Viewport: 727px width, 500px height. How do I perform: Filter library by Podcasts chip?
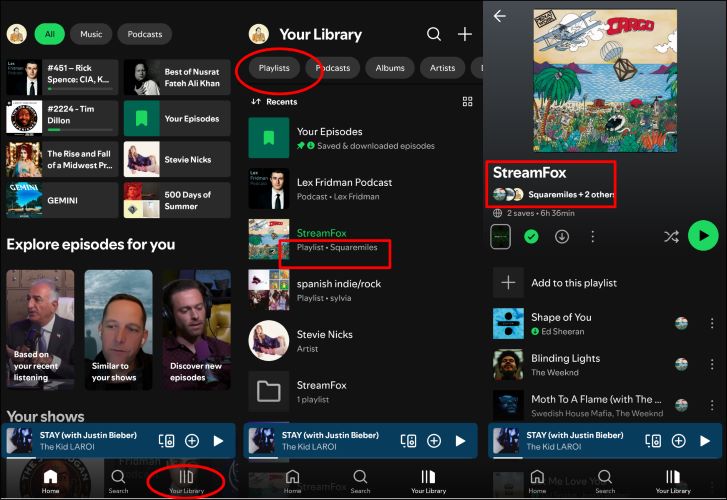pos(333,68)
